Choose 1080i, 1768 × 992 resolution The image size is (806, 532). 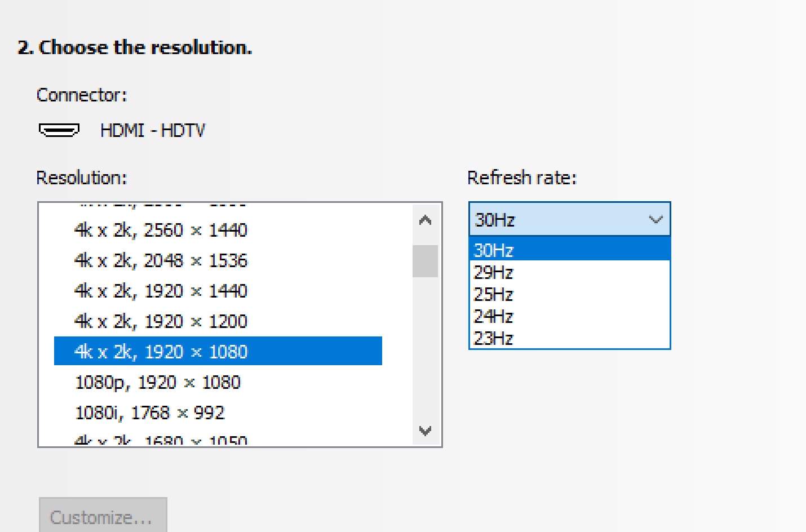pos(150,413)
